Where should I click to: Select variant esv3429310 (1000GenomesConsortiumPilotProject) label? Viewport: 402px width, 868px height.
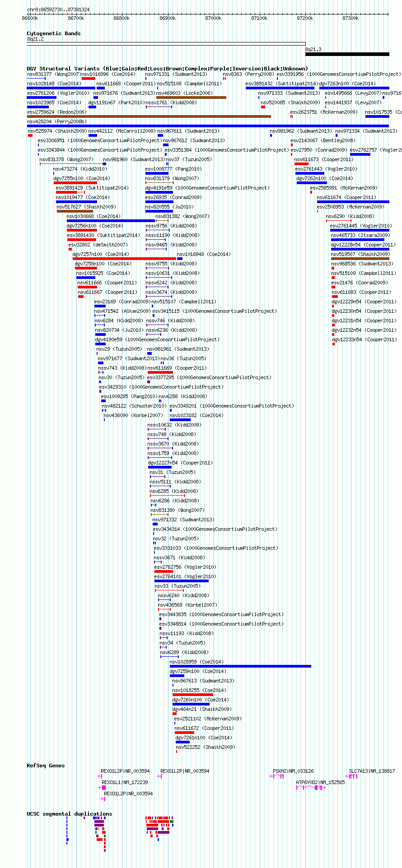[161, 387]
